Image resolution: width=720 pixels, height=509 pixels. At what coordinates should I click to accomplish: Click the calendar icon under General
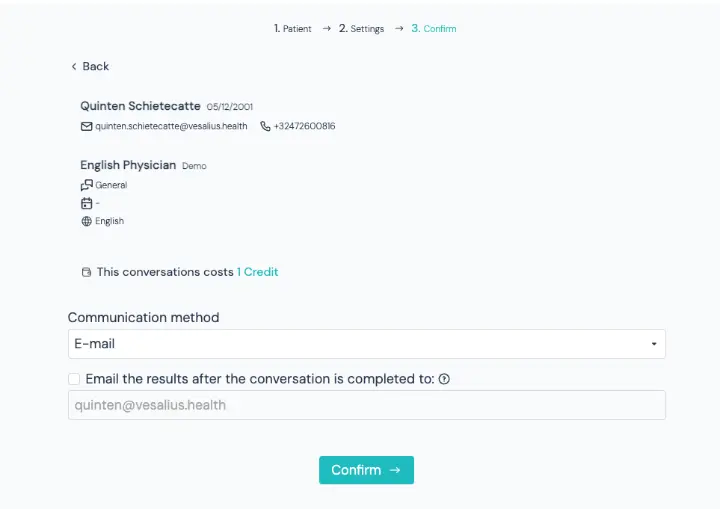tap(86, 203)
